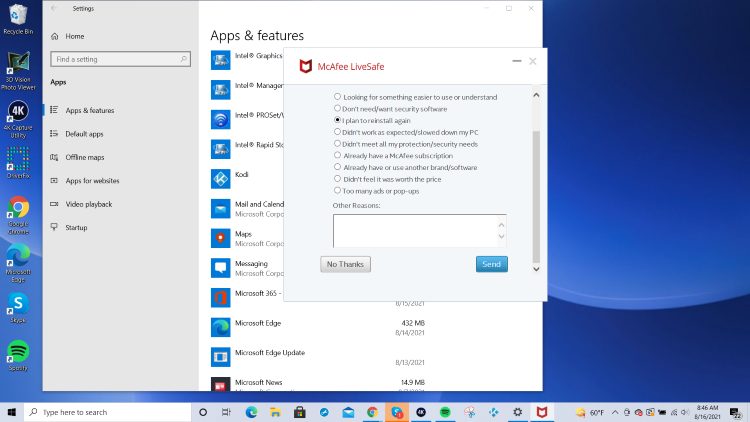Image resolution: width=750 pixels, height=422 pixels.
Task: Select 'Already have or use another brand/software'
Action: coord(337,167)
